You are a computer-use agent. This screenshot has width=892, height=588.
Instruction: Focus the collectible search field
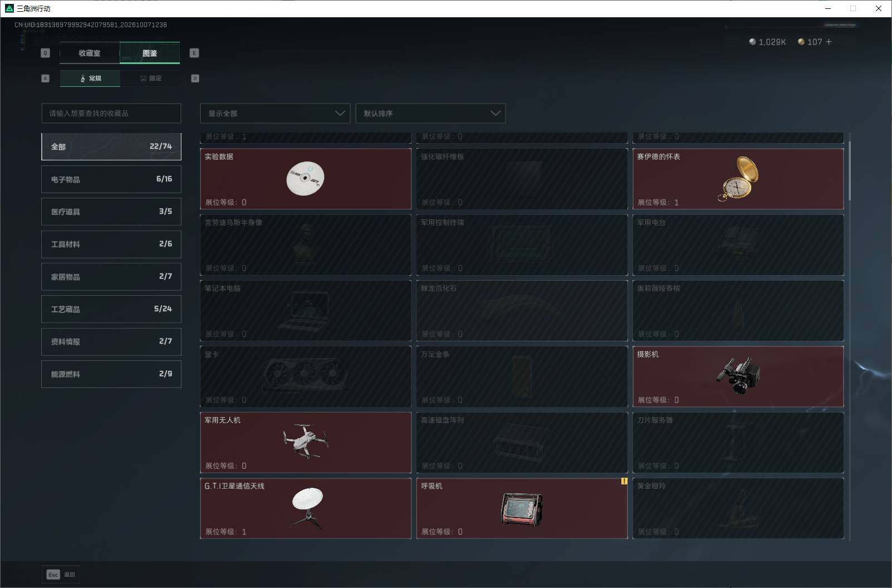coord(111,113)
